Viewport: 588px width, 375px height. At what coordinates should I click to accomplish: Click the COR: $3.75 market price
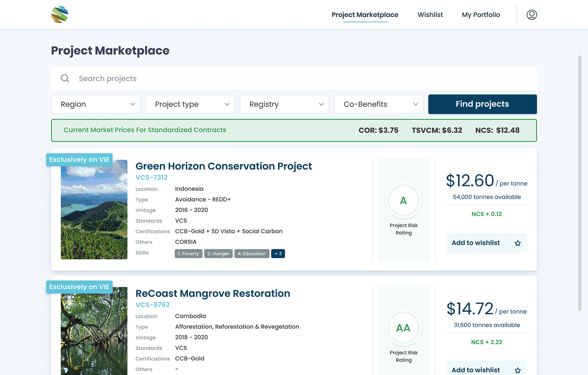click(378, 130)
